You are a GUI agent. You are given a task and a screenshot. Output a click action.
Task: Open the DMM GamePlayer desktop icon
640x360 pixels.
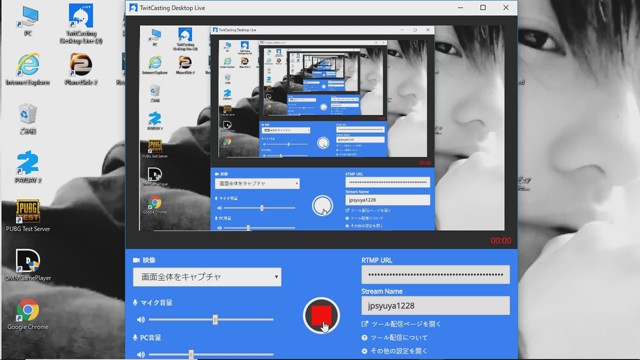[x=28, y=265]
